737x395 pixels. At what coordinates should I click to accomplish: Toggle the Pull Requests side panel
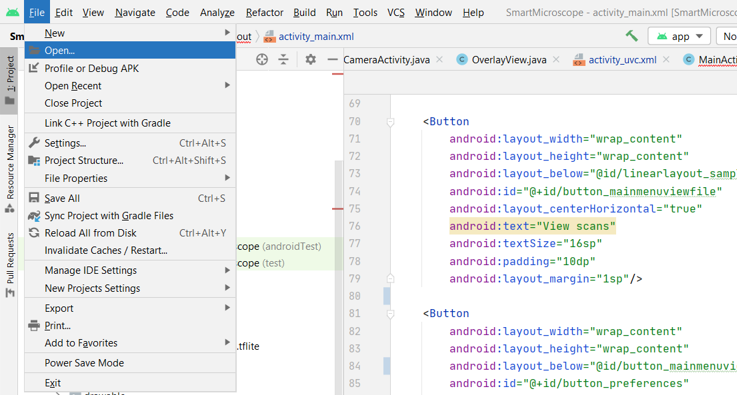[9, 265]
